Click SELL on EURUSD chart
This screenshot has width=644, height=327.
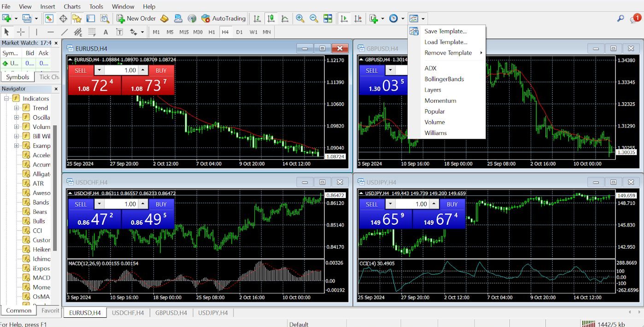coord(81,70)
